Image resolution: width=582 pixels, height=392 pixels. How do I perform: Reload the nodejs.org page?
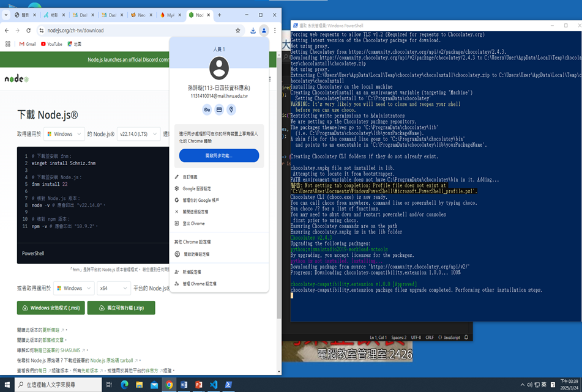tap(29, 31)
